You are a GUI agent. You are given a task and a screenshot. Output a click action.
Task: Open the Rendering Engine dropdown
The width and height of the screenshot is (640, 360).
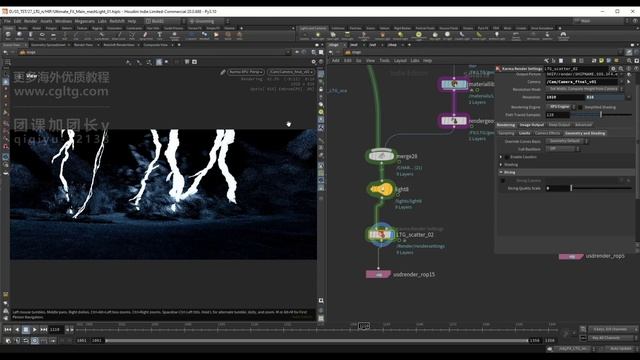(560, 107)
